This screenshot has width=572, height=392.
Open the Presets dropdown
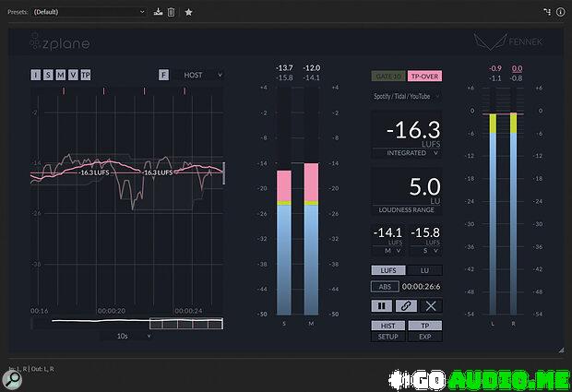tap(89, 12)
